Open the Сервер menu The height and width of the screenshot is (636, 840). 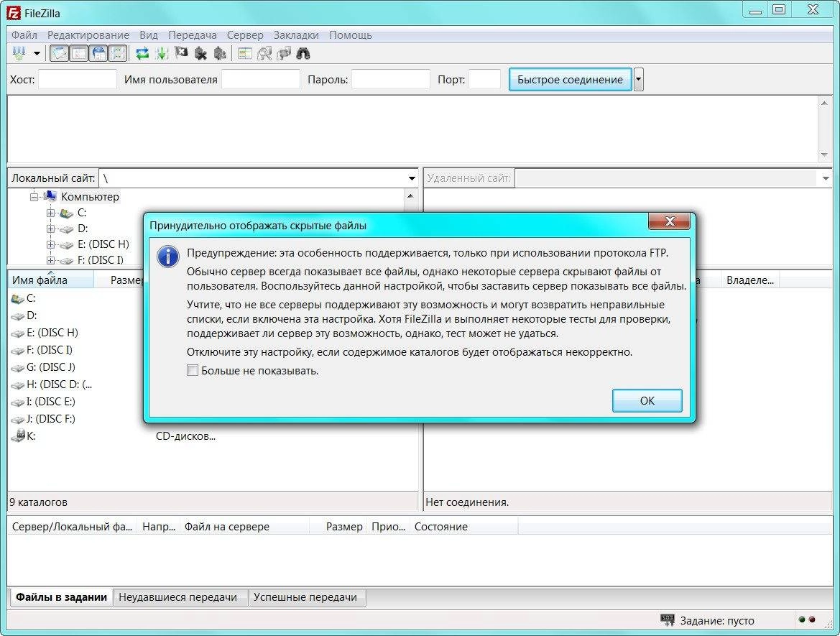click(x=245, y=34)
